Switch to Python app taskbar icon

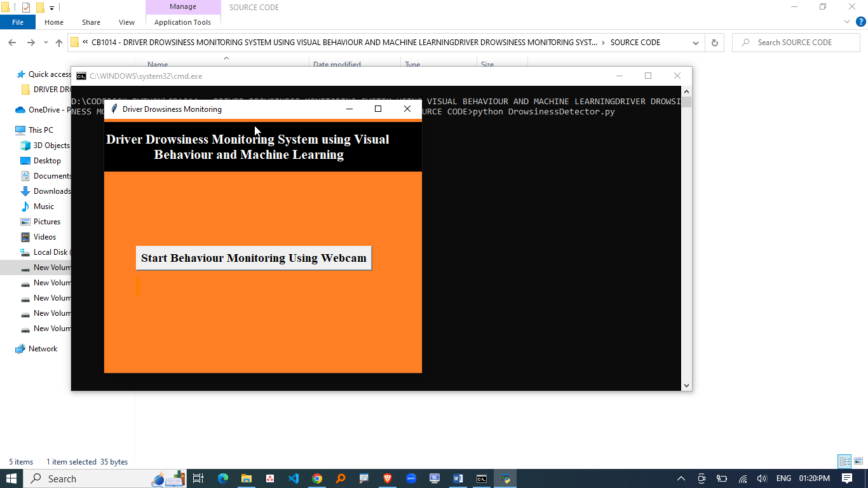tap(505, 478)
